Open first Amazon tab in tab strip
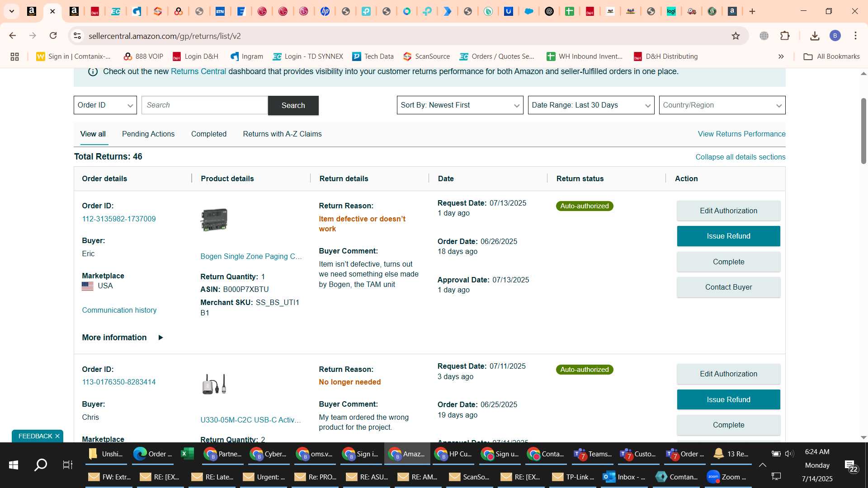 click(x=32, y=11)
